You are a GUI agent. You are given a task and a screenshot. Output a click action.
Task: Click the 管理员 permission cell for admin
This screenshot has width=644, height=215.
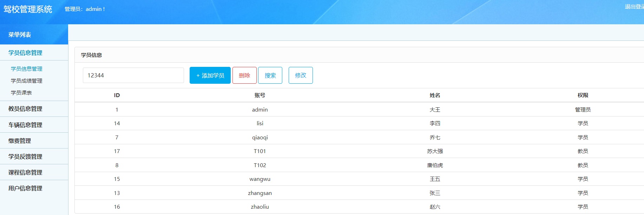coord(583,109)
